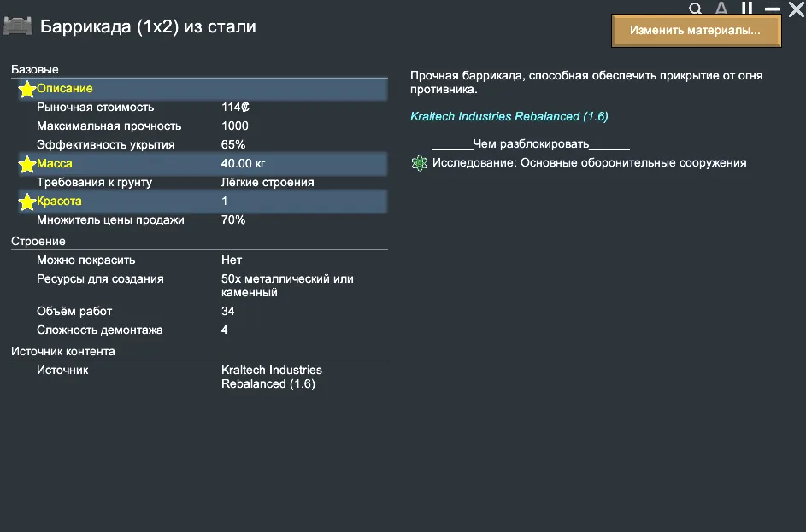Minimize the info card window
Image resolution: width=806 pixels, height=532 pixels.
pos(773,9)
